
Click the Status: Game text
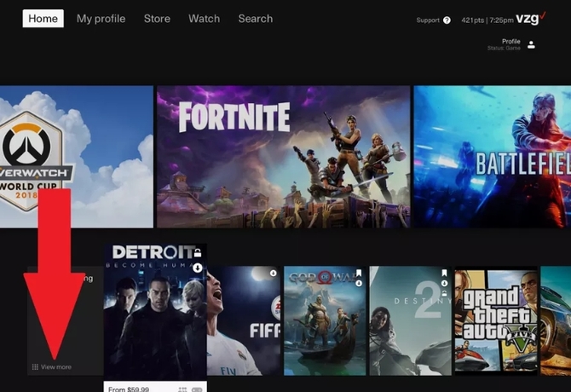tap(504, 48)
